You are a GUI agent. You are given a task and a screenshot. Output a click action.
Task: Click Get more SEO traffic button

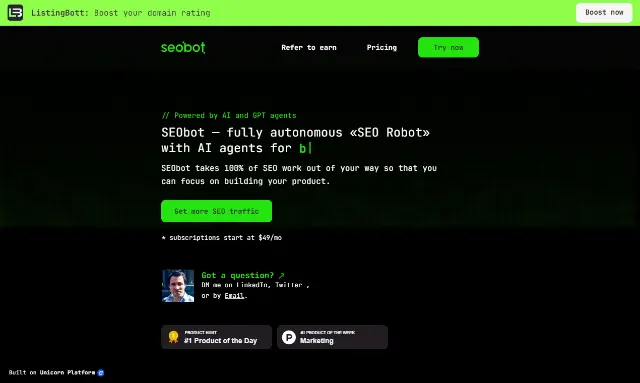point(216,211)
